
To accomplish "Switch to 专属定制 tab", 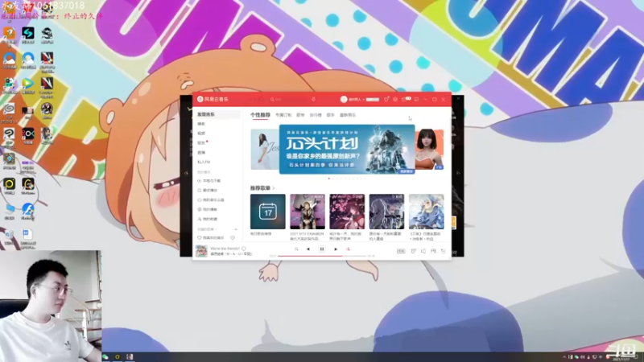I will point(283,115).
